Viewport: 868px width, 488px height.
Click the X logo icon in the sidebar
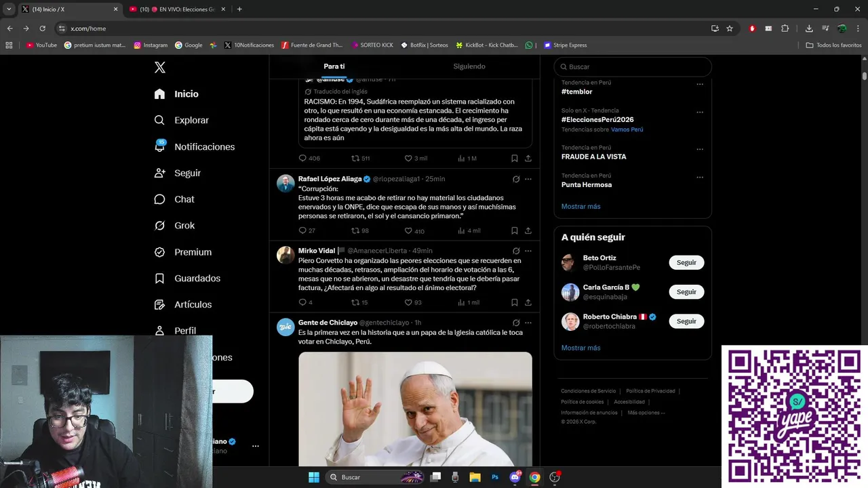coord(160,67)
